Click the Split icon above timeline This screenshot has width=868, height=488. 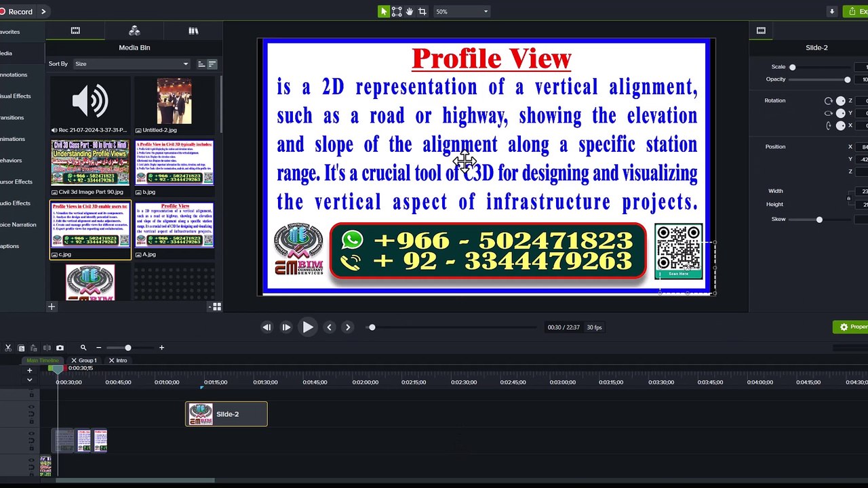pyautogui.click(x=47, y=348)
